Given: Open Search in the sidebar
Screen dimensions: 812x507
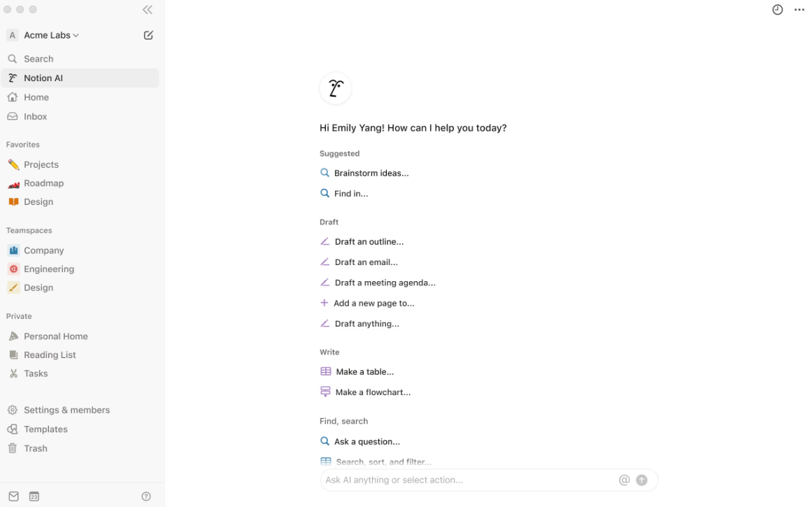Looking at the screenshot, I should pyautogui.click(x=80, y=59).
